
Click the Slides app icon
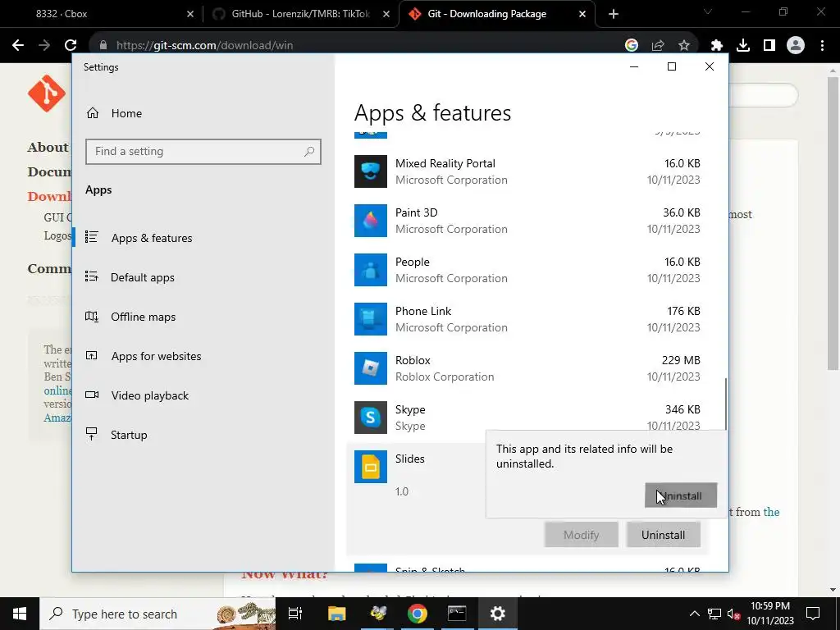pyautogui.click(x=370, y=467)
